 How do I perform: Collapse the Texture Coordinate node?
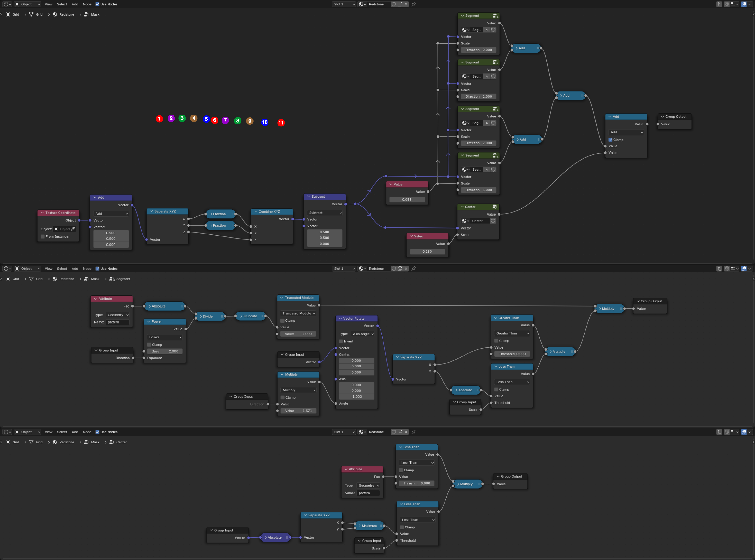42,213
